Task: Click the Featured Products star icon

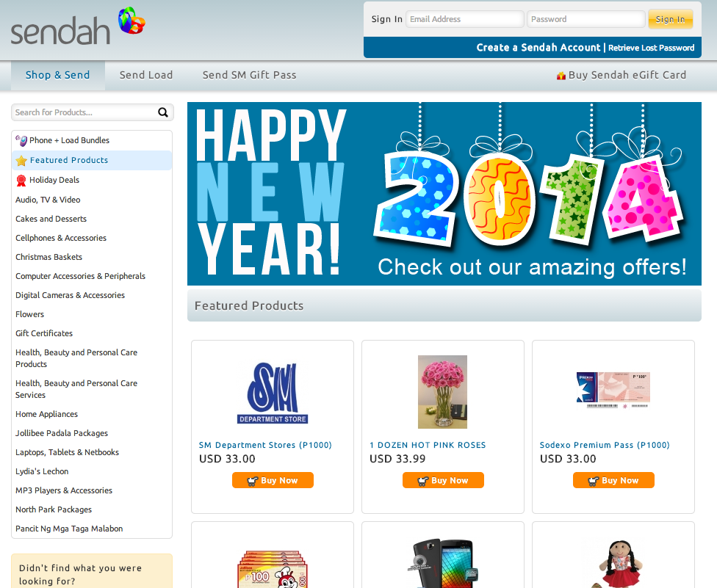Action: (x=21, y=161)
